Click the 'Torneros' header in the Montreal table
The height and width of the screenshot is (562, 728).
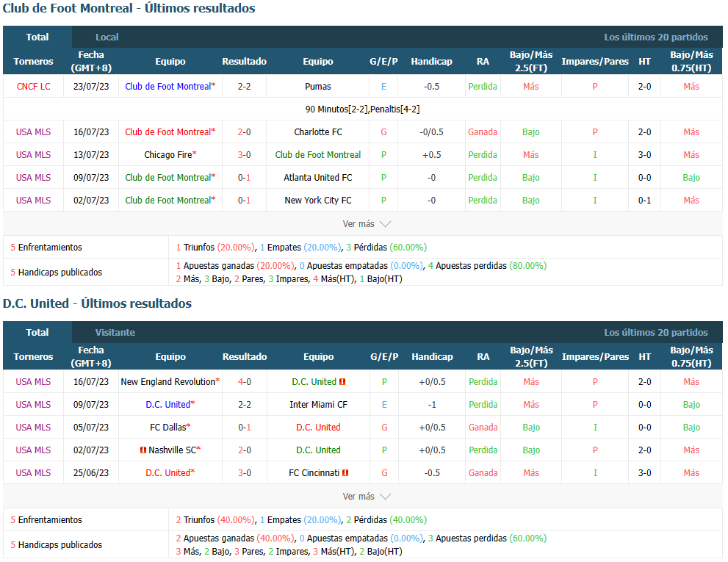tap(34, 61)
